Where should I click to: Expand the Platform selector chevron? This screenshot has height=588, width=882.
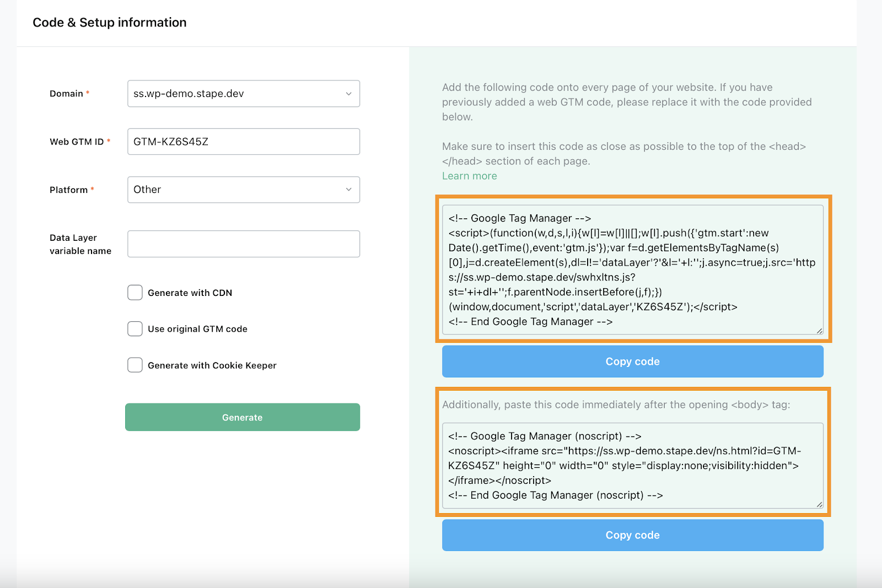click(x=348, y=190)
